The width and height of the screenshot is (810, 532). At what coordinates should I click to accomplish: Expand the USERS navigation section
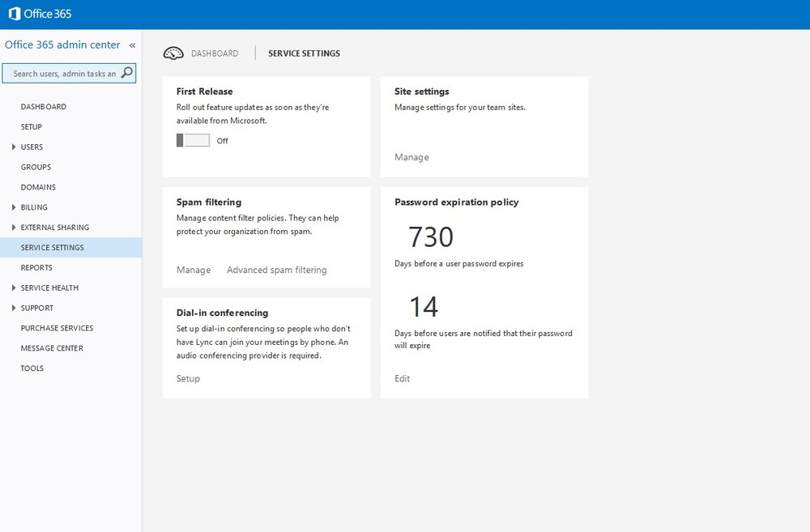(x=14, y=147)
